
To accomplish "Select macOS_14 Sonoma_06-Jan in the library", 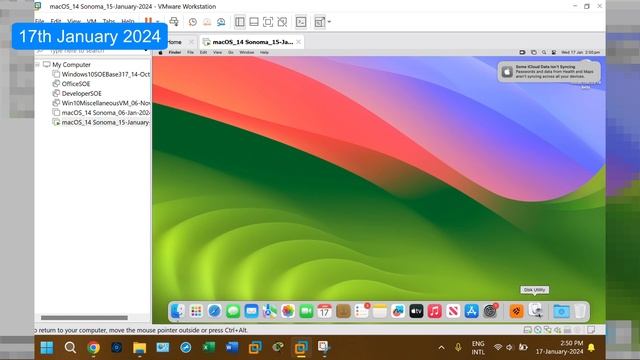I will click(x=101, y=112).
